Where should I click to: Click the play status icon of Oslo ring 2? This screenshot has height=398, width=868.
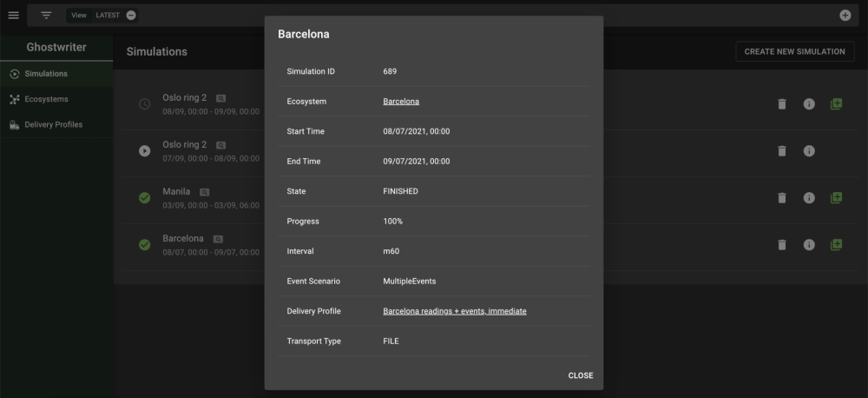point(144,151)
